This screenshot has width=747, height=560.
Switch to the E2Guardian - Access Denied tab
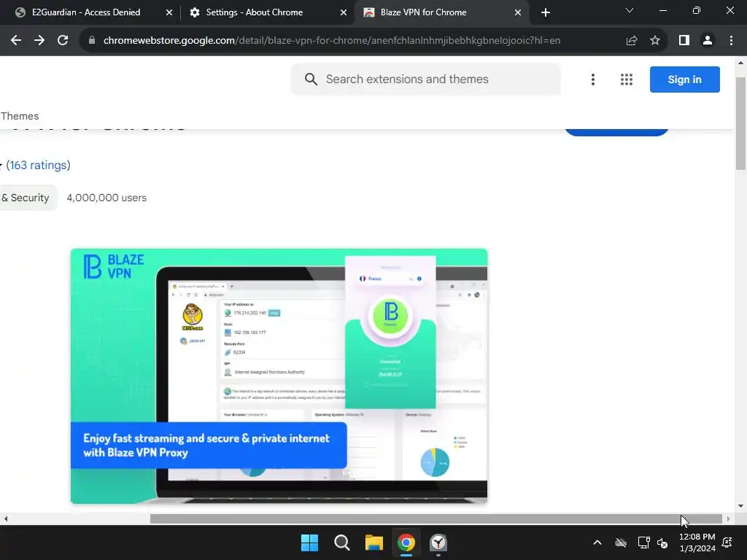[x=86, y=12]
